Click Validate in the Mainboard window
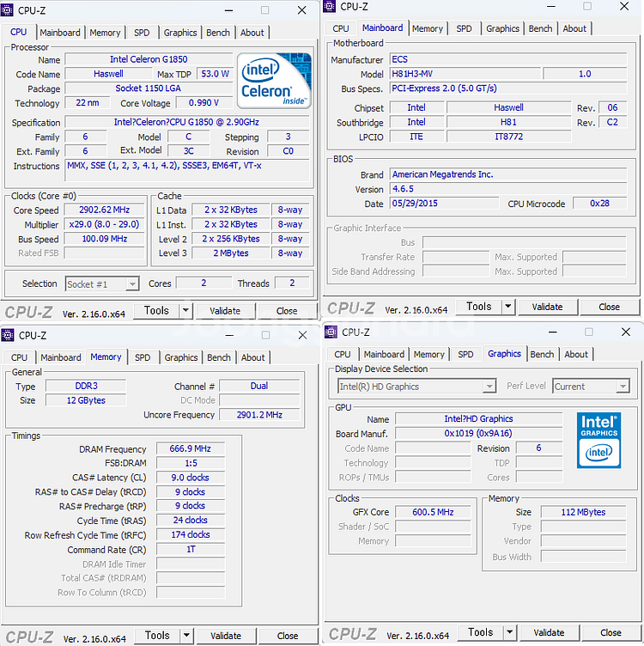644x646 pixels. [547, 307]
